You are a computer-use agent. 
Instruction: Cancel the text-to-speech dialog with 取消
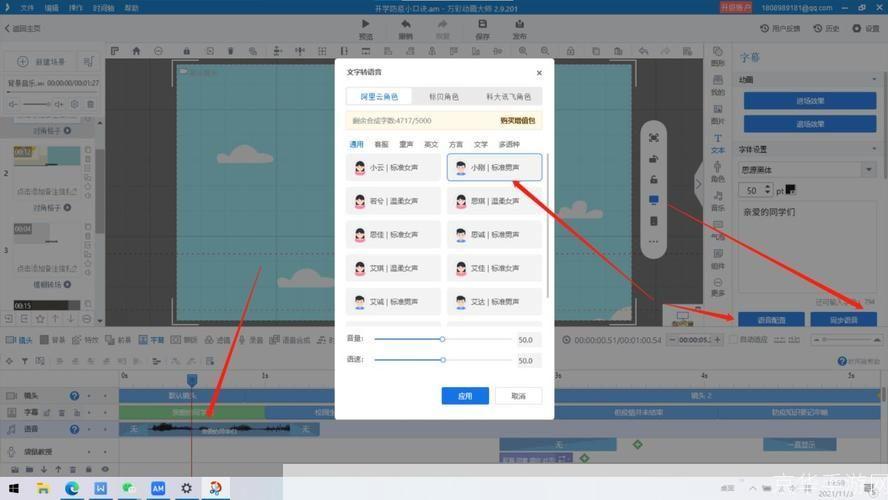click(518, 396)
